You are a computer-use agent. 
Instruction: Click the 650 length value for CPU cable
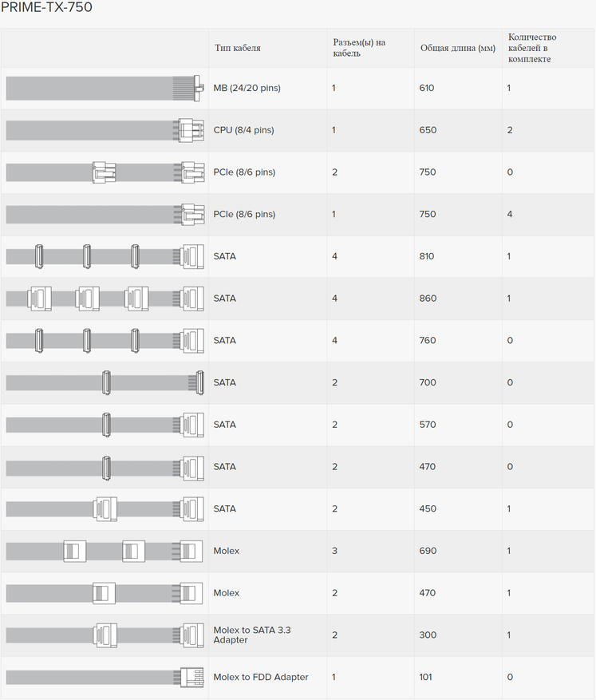click(428, 130)
